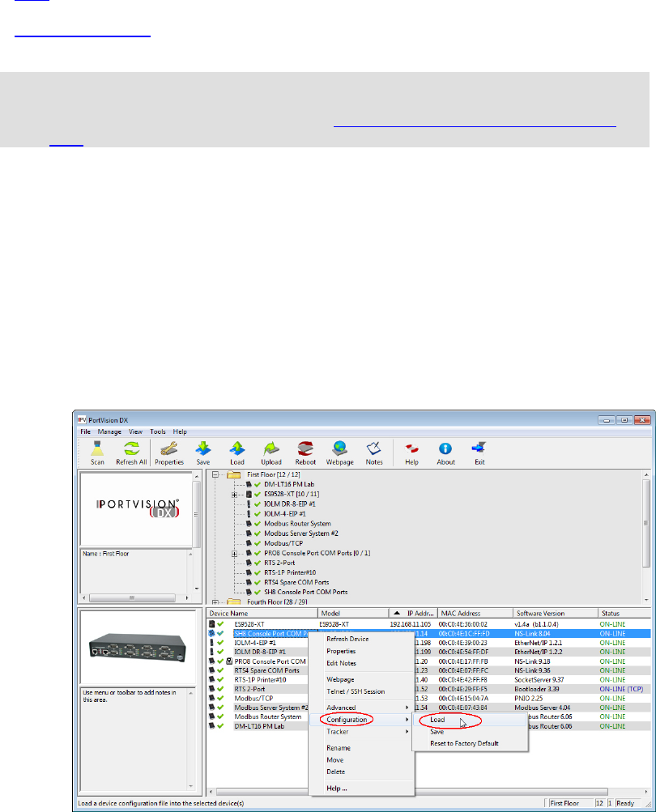Expand the ES9528-XT [10 / 11] tree node

[x=235, y=495]
